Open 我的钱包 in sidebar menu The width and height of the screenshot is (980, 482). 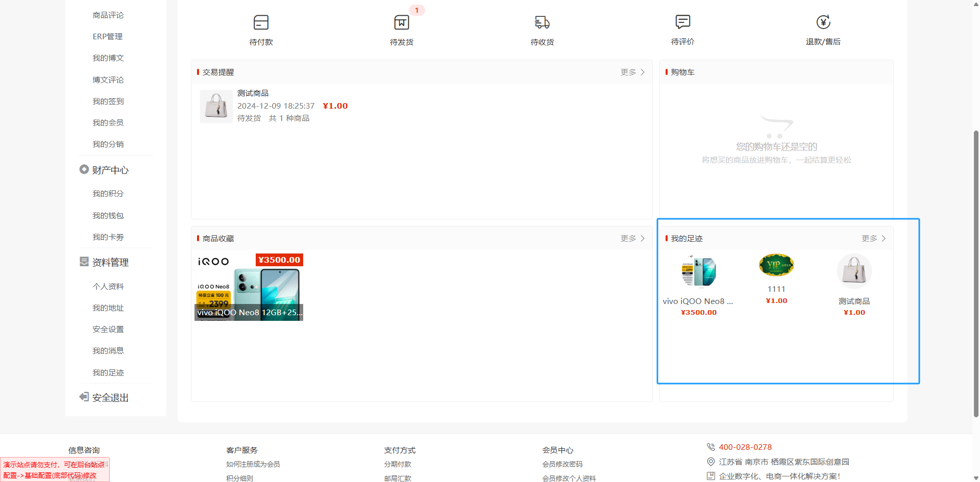pyautogui.click(x=108, y=216)
